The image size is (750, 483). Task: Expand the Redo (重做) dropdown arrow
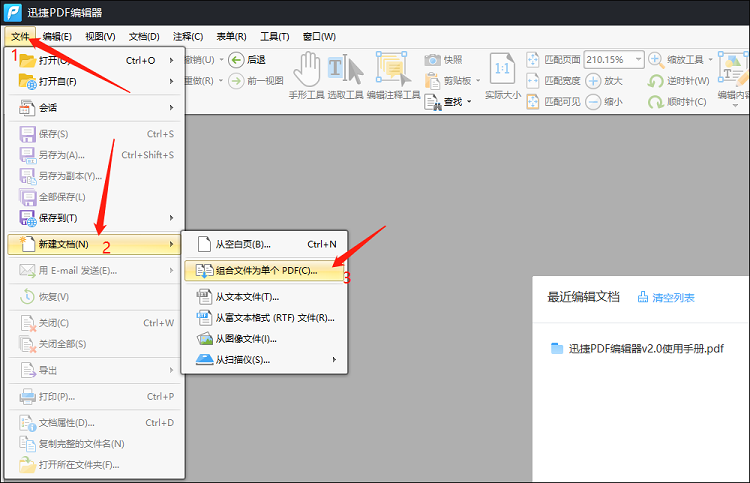pyautogui.click(x=221, y=81)
